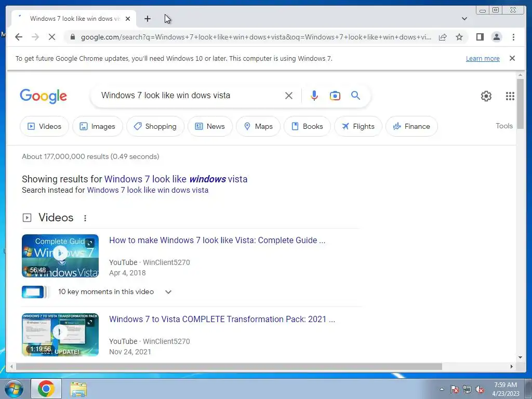This screenshot has height=399, width=532.
Task: Click the vertical scrollbar up arrow
Action: tap(520, 75)
